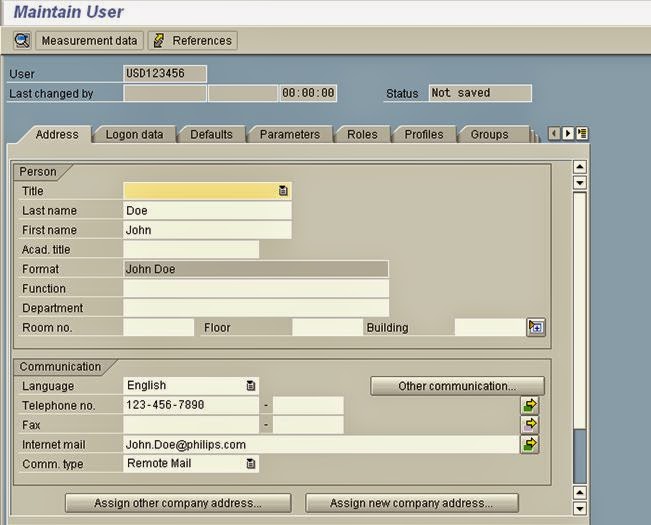Click into the Department field
This screenshot has width=651, height=525.
(x=256, y=308)
